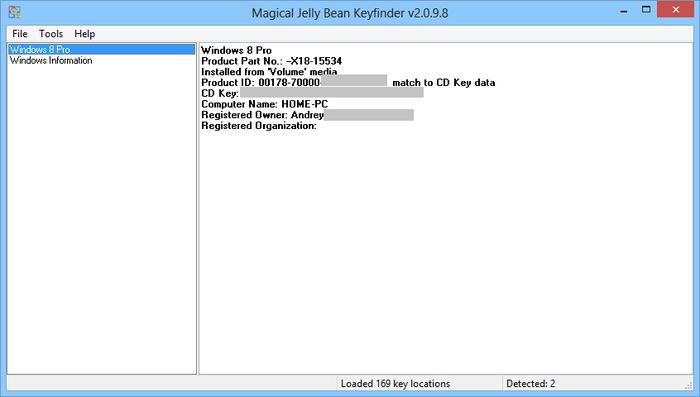Viewport: 700px width, 397px height.
Task: Click the Computer Name: HOME-PC line
Action: (264, 104)
